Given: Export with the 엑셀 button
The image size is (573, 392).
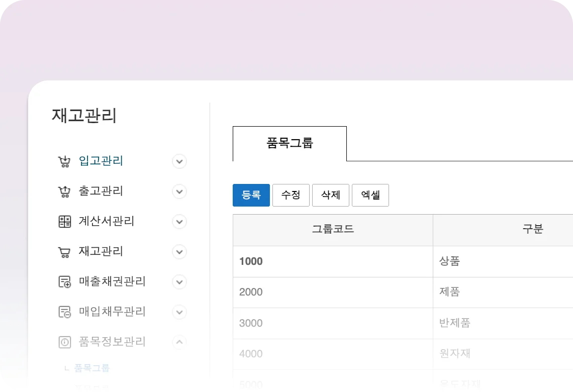Looking at the screenshot, I should pos(370,195).
